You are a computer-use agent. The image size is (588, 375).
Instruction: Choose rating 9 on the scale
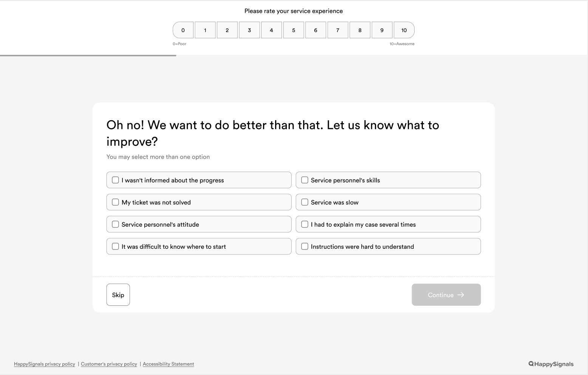click(382, 30)
